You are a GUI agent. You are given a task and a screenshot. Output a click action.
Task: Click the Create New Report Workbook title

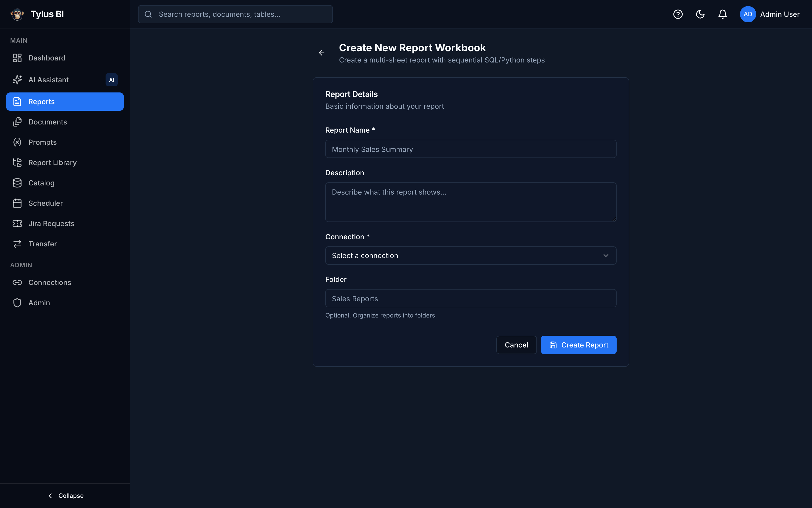(412, 48)
